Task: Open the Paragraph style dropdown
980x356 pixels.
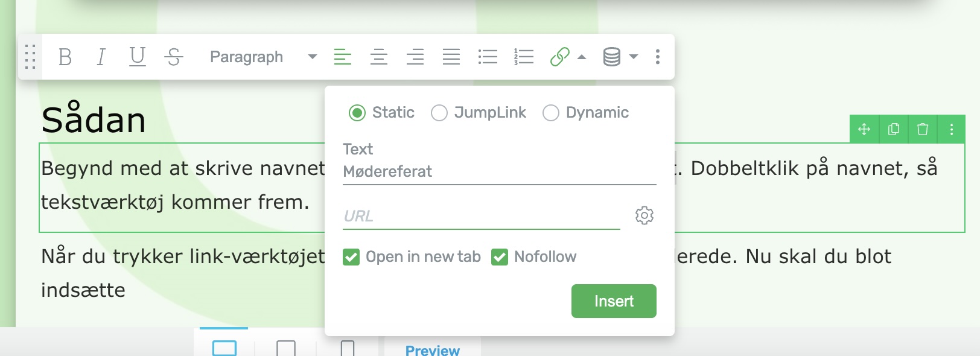Action: [x=263, y=57]
